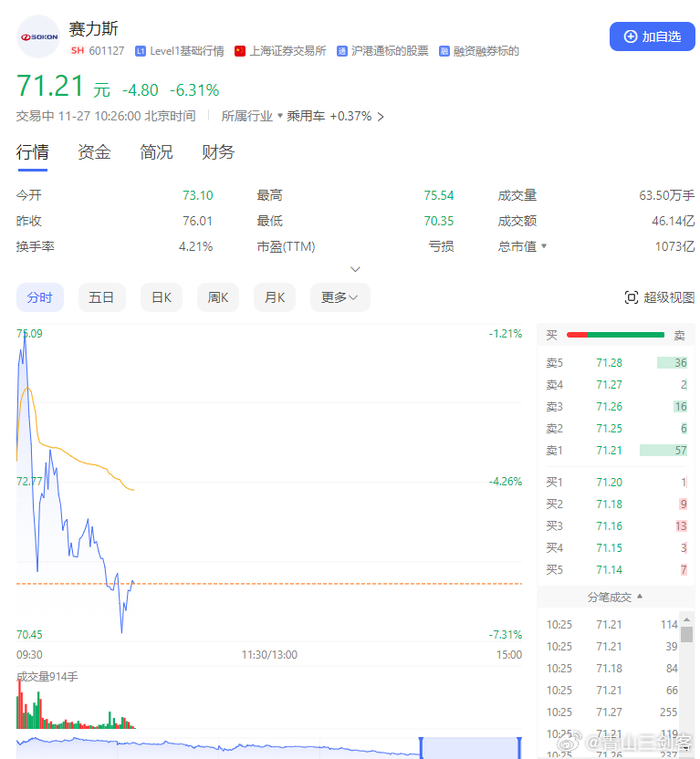Click the 上海证券交易所 flag icon
Image resolution: width=700 pixels, height=759 pixels.
coord(240,51)
